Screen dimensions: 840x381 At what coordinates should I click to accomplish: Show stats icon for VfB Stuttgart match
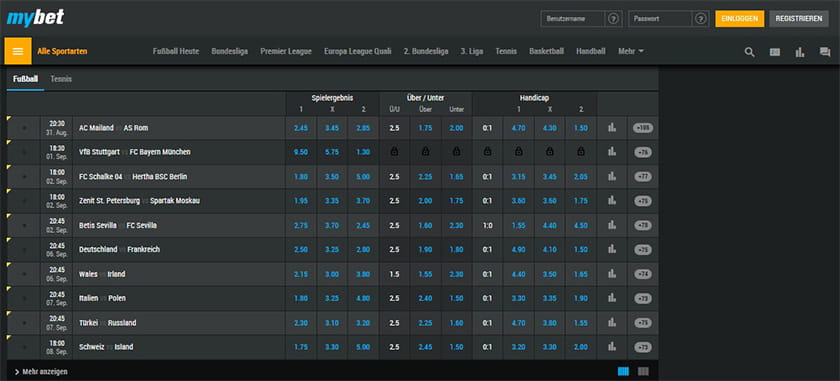coord(612,152)
